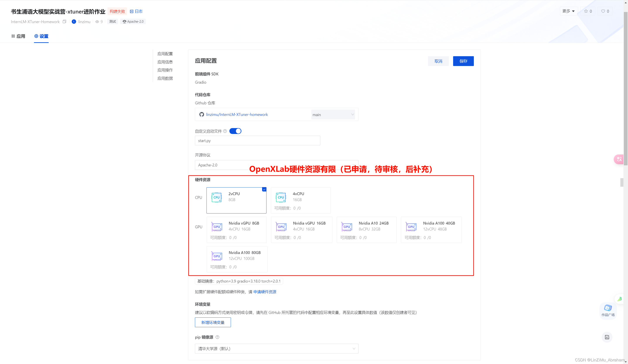Open the 开源协议 Apache-2.0 dropdown
Image resolution: width=628 pixels, height=364 pixels.
(276, 165)
